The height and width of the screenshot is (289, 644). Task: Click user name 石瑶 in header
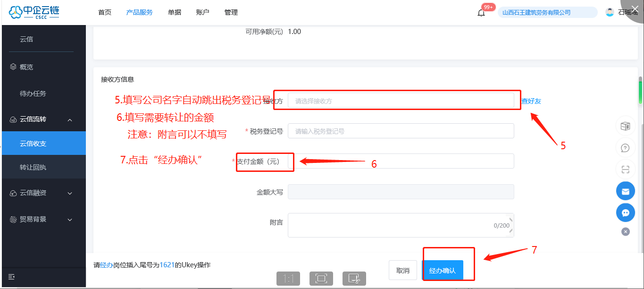(x=627, y=12)
